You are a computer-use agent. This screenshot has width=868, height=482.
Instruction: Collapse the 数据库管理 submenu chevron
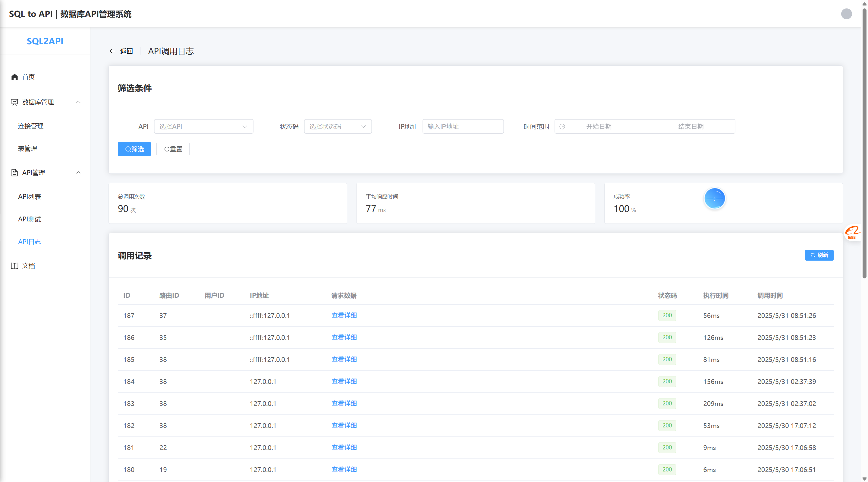(78, 102)
